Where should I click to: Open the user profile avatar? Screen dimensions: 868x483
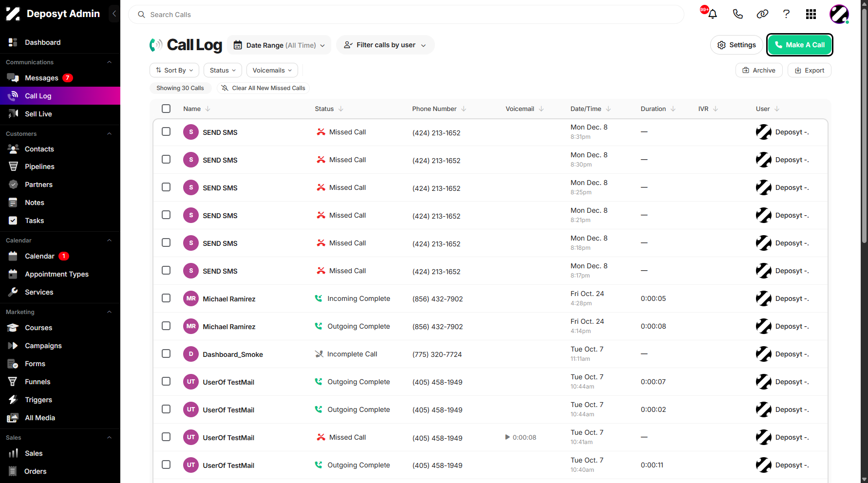pyautogui.click(x=839, y=14)
